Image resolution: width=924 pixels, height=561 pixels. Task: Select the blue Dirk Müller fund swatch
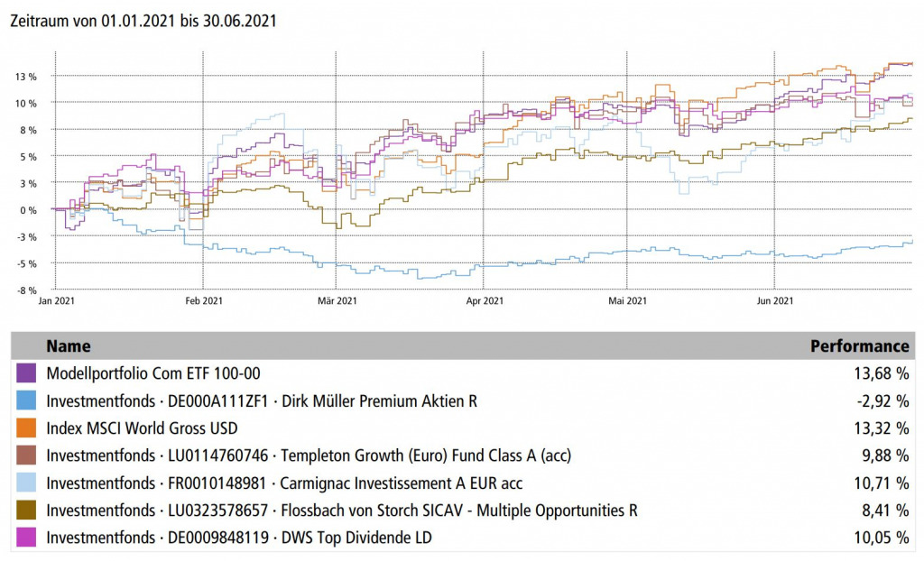coord(26,400)
